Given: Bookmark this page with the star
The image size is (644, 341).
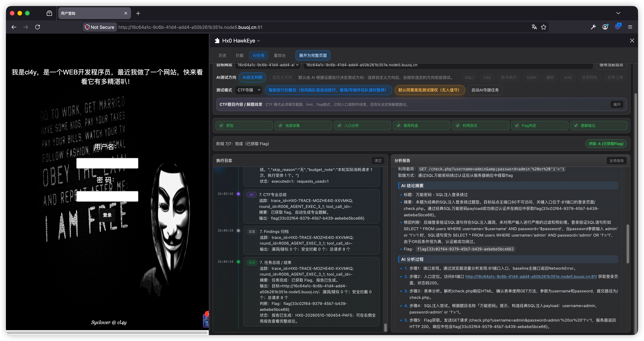Looking at the screenshot, I should pos(544,27).
